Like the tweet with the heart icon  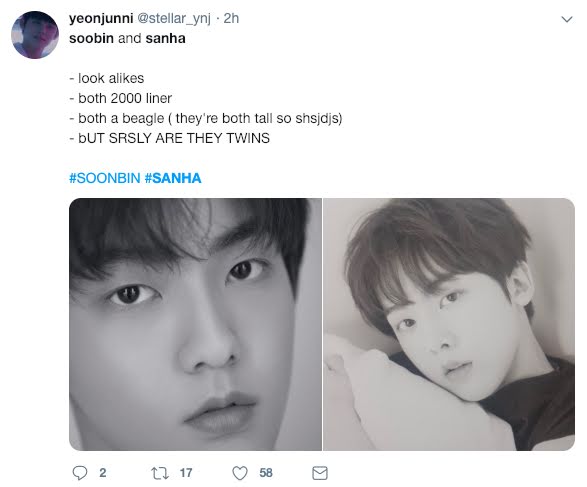tap(240, 473)
